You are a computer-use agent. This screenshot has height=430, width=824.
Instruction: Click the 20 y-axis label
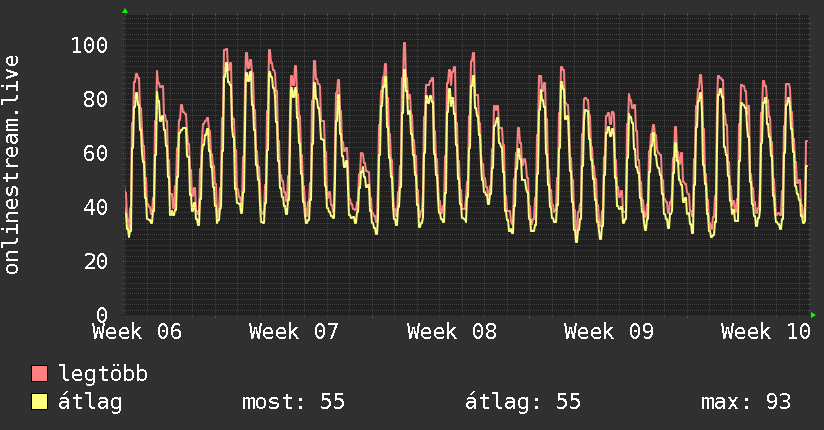pyautogui.click(x=96, y=261)
